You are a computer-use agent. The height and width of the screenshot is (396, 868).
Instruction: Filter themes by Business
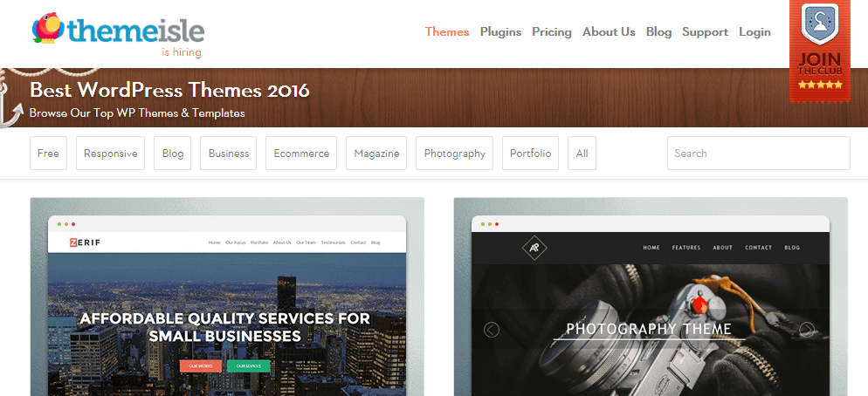[x=229, y=154]
